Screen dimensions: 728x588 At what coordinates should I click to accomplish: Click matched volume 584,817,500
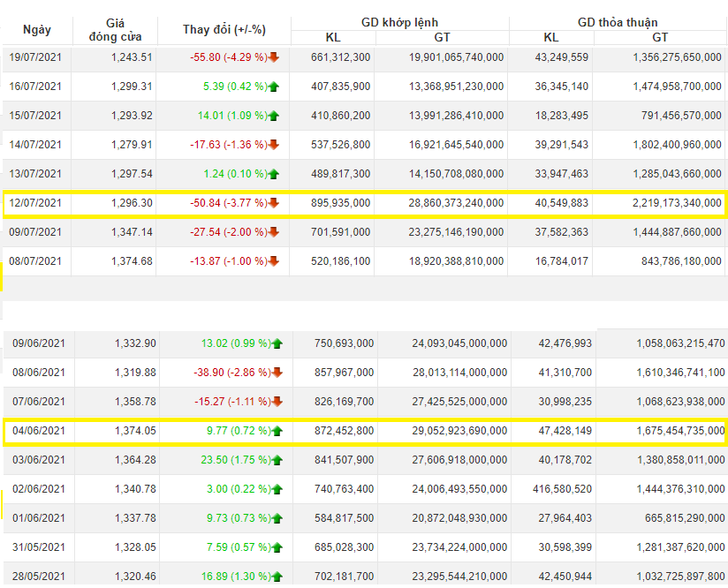point(344,518)
